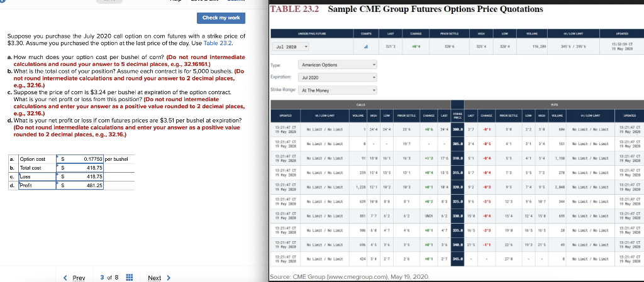The image size is (644, 282).
Task: Select the 325.0 strike price cell
Action: pyautogui.click(x=458, y=201)
